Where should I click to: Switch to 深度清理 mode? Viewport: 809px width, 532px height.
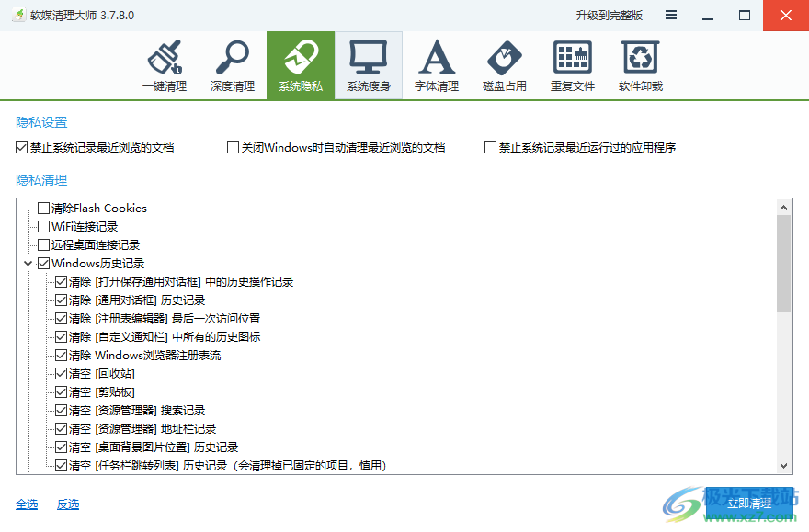(x=232, y=64)
